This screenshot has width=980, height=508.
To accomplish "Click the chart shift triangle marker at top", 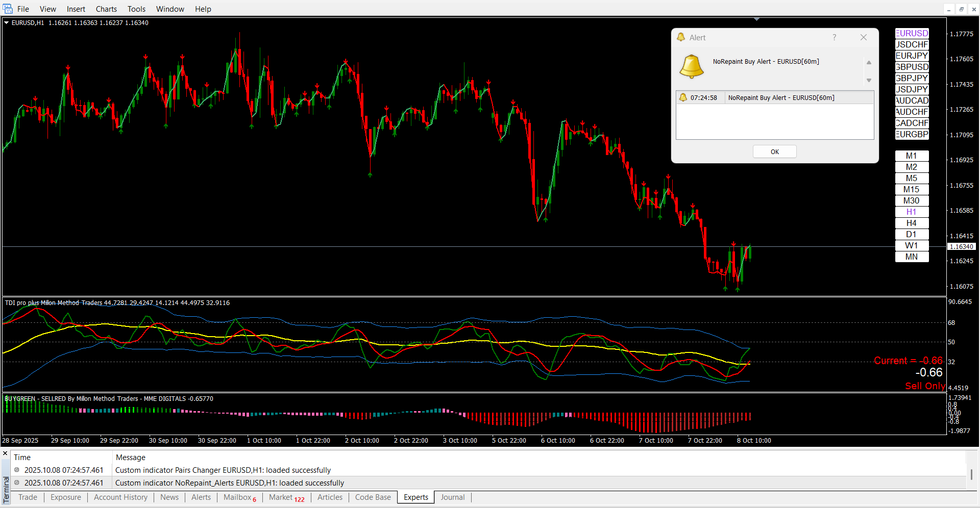I will tap(756, 19).
